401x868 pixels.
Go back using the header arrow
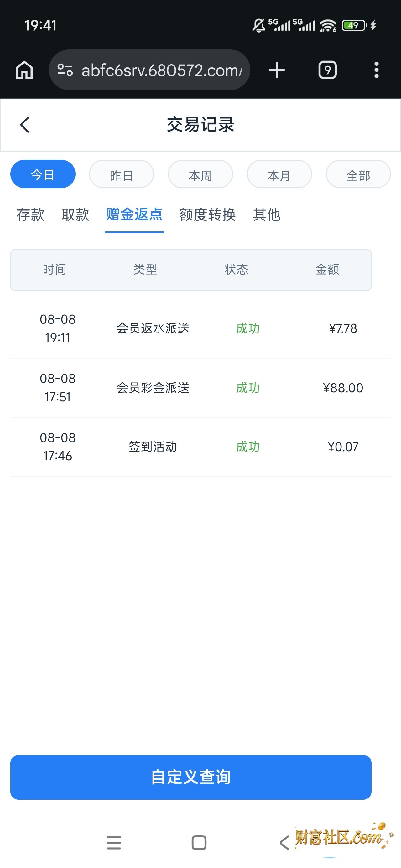25,125
